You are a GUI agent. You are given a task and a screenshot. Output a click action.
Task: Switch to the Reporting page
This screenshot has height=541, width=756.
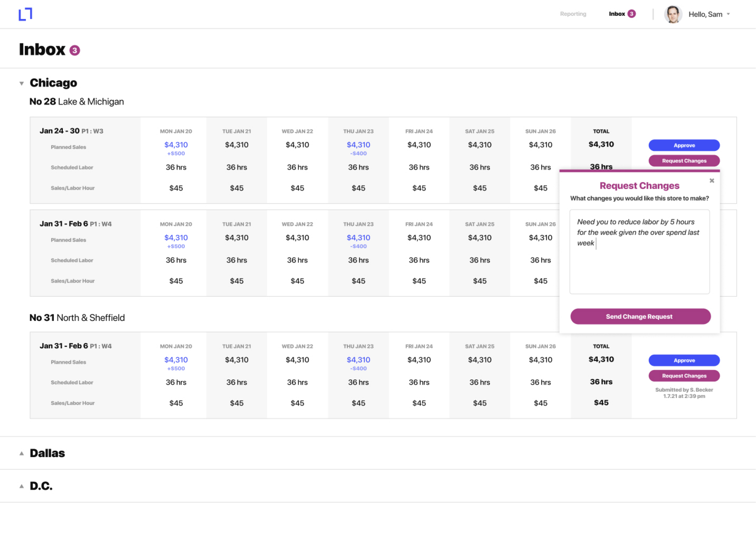[573, 14]
